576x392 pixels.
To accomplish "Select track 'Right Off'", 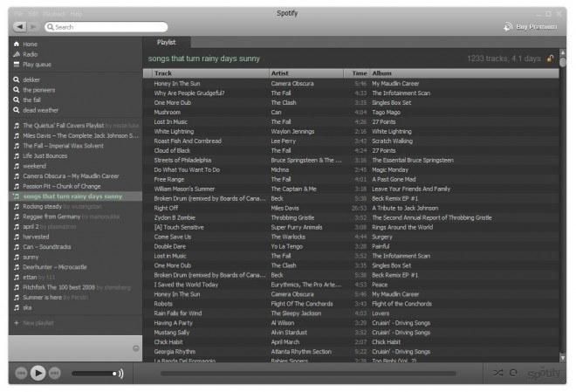I will [166, 209].
